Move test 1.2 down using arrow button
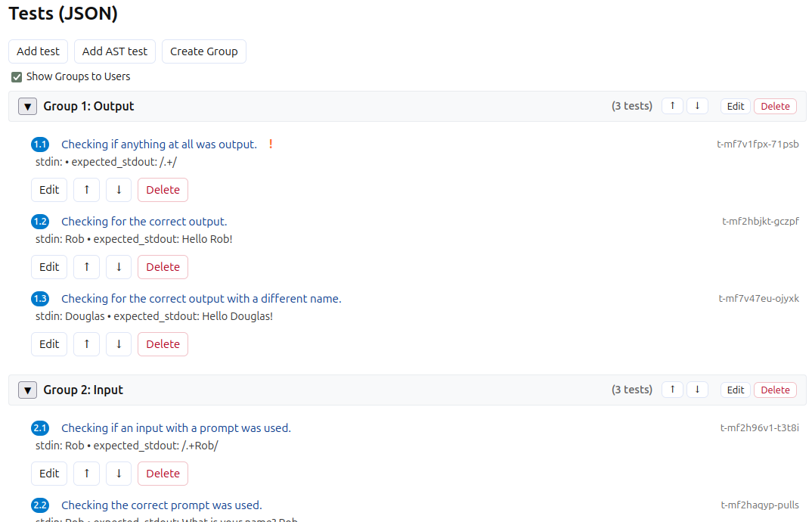Screen dimensions: 812x522 119,267
